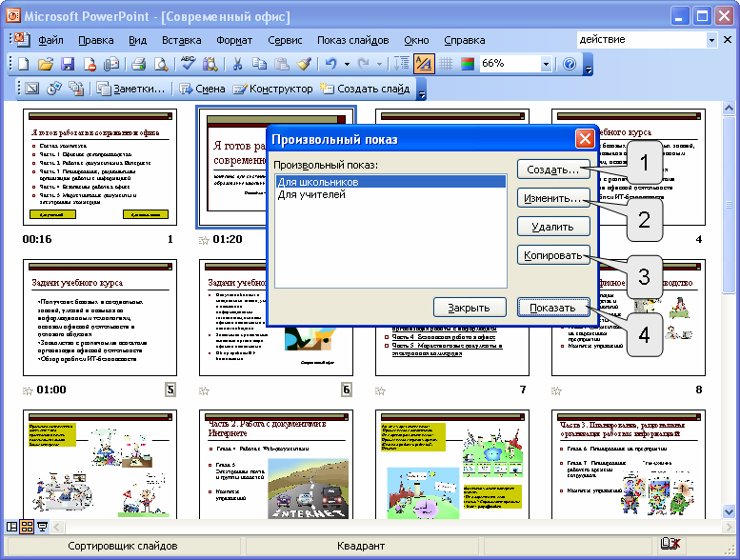Create a new presentation with the blank page icon
This screenshot has height=560, width=740.
[x=23, y=64]
